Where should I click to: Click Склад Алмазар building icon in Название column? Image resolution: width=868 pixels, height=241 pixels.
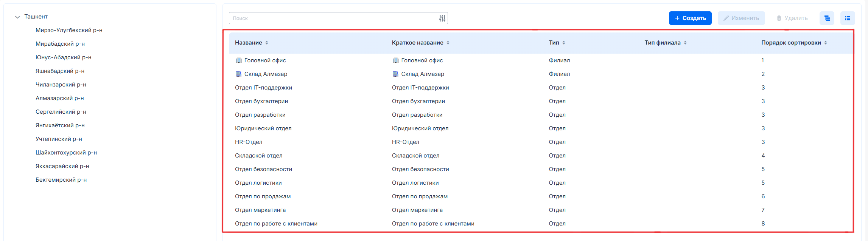pos(239,74)
